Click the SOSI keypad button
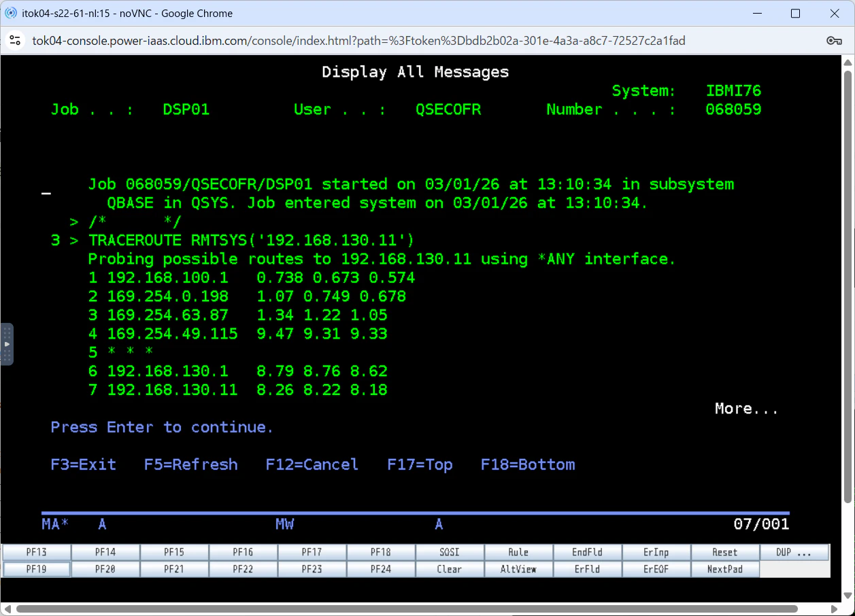 click(x=450, y=552)
